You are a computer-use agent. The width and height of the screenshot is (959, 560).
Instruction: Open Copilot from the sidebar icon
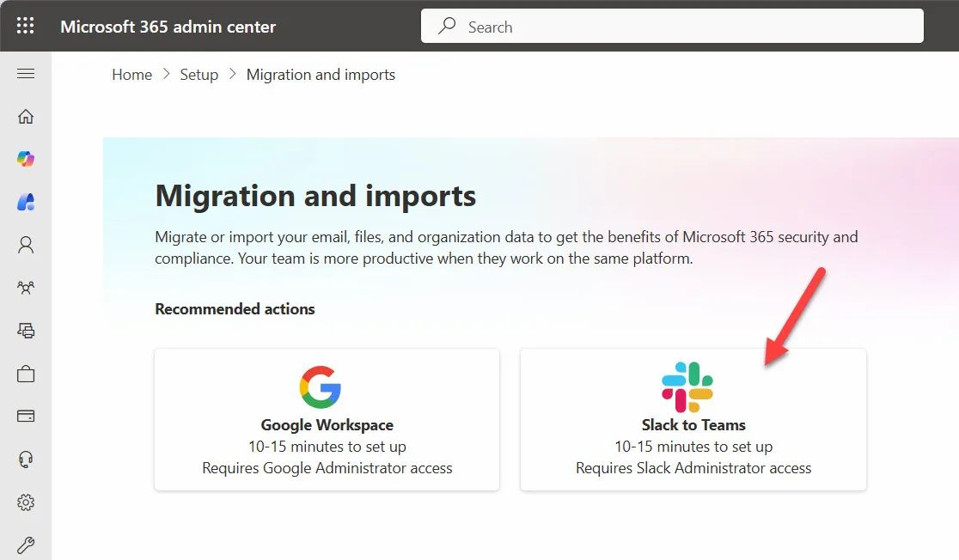(26, 159)
